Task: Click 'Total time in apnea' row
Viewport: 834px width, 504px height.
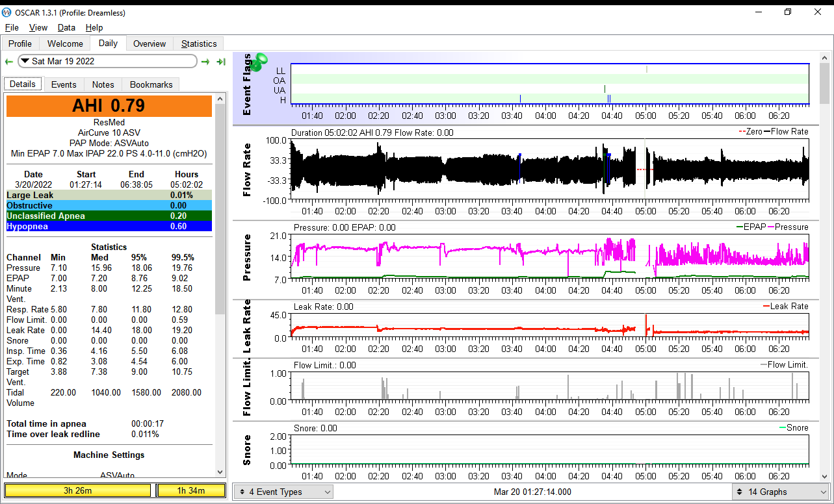Action: tap(109, 423)
